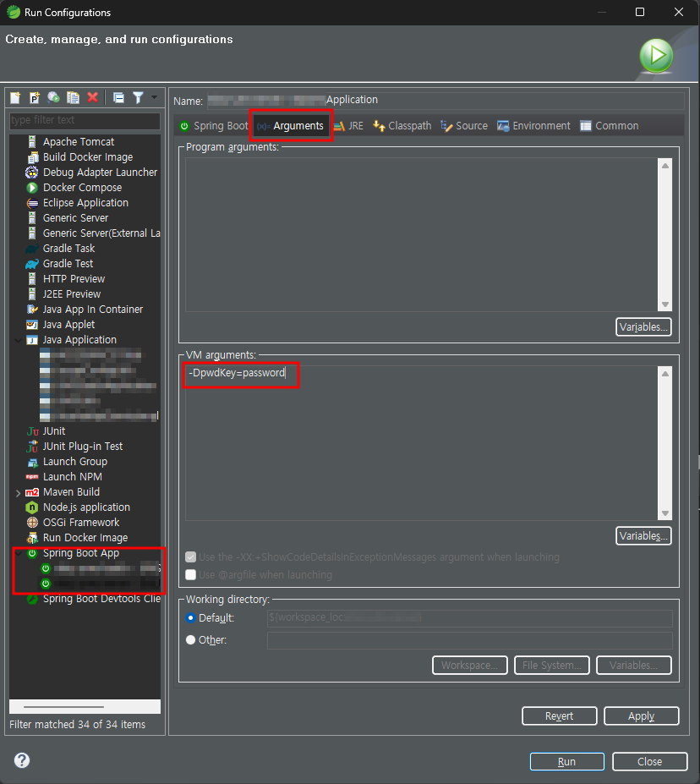Click the New prototype configuration icon
700x784 pixels.
coord(35,97)
